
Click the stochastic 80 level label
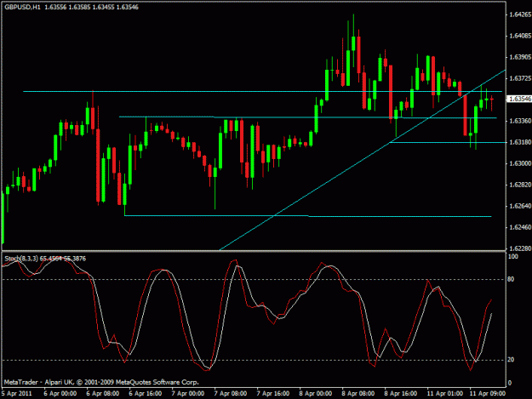tap(511, 279)
